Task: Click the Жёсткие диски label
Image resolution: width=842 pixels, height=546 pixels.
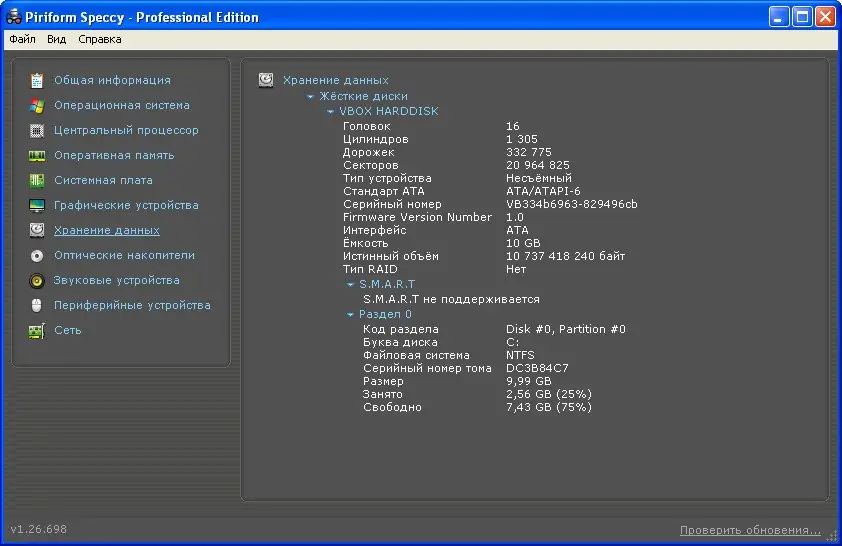Action: point(364,96)
